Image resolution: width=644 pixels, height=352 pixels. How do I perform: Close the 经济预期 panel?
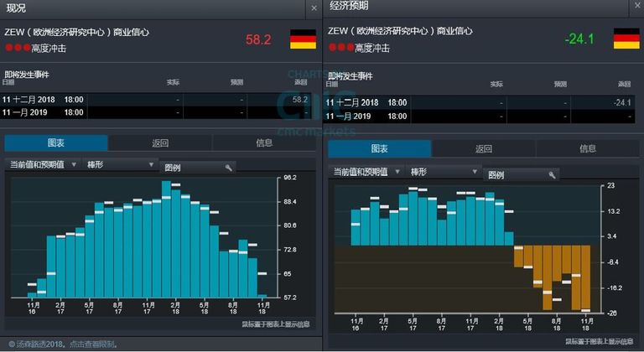[637, 6]
